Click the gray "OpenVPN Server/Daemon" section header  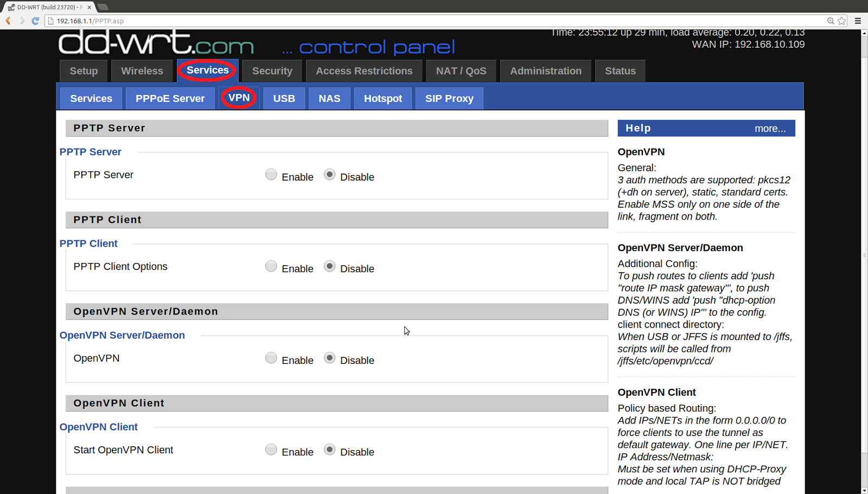click(x=337, y=311)
